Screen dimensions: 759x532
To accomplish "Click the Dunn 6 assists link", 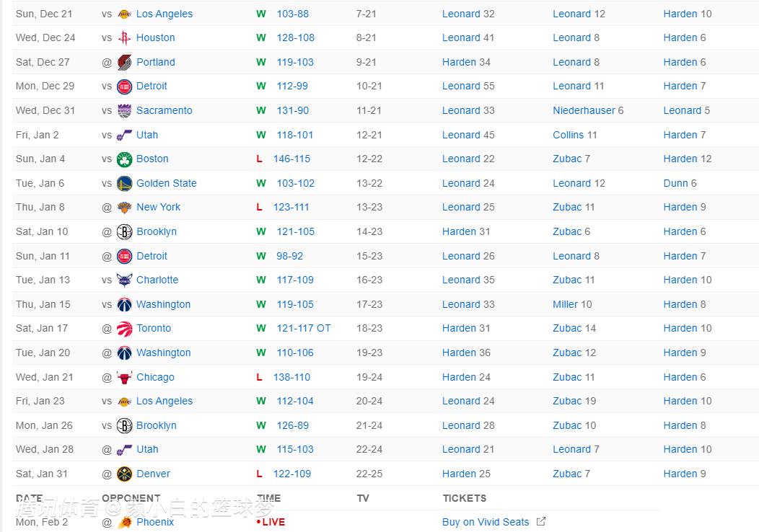I will click(x=680, y=184).
